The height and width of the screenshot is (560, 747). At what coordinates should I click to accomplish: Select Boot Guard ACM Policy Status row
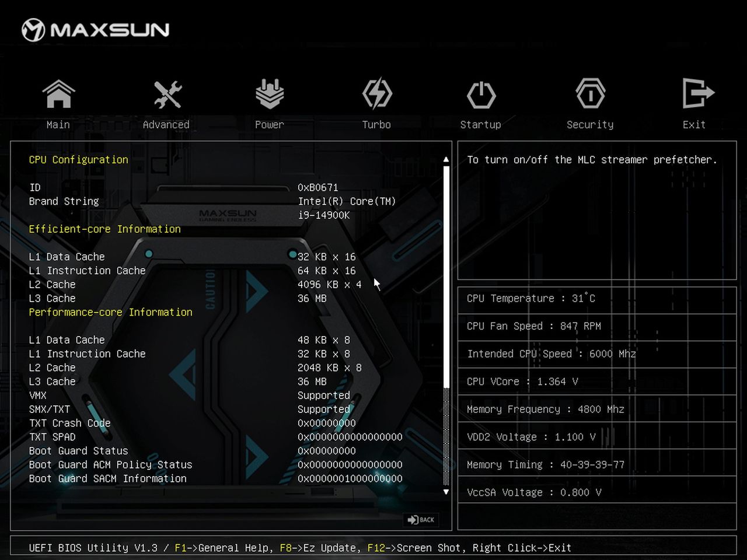(215, 465)
